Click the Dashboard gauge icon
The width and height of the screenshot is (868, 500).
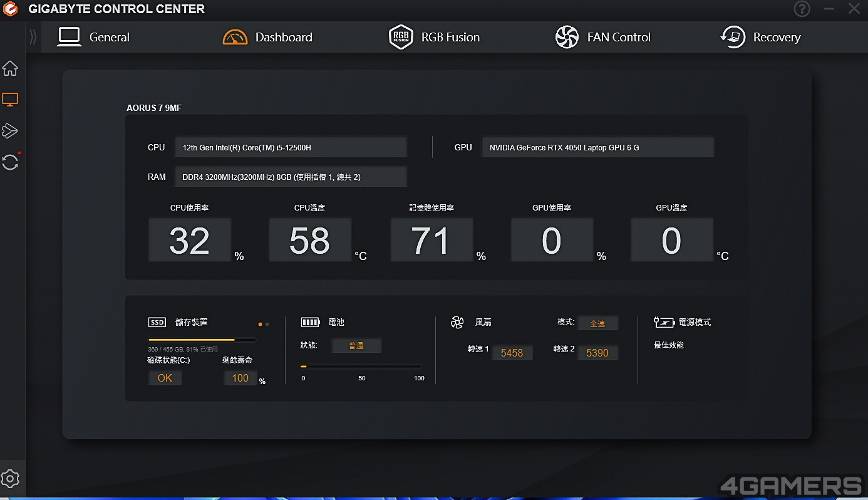click(x=235, y=38)
